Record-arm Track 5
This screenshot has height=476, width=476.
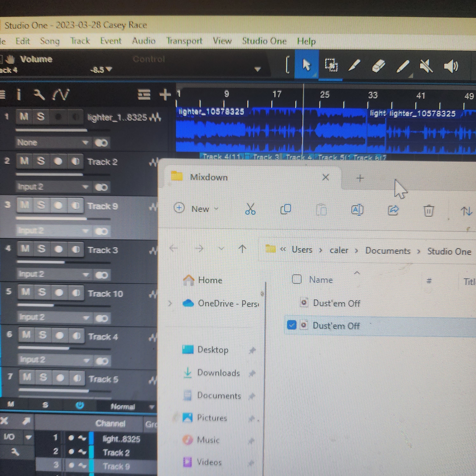[60, 378]
